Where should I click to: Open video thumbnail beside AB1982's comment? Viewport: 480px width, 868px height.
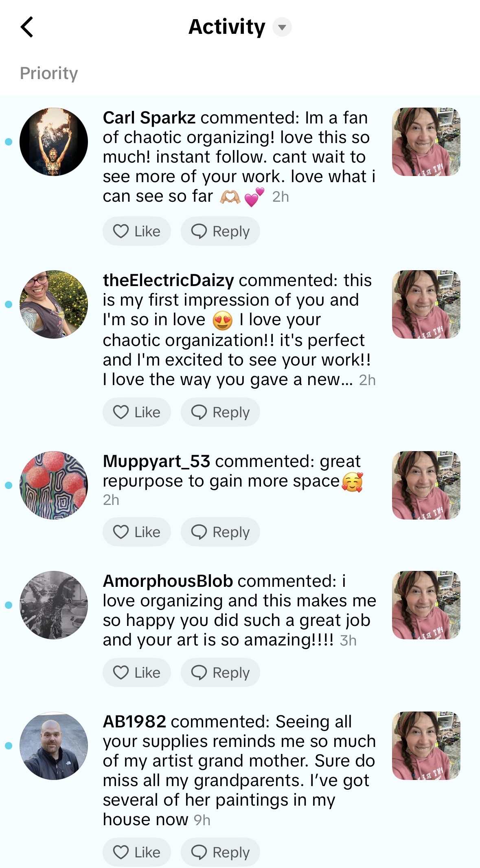tap(426, 746)
